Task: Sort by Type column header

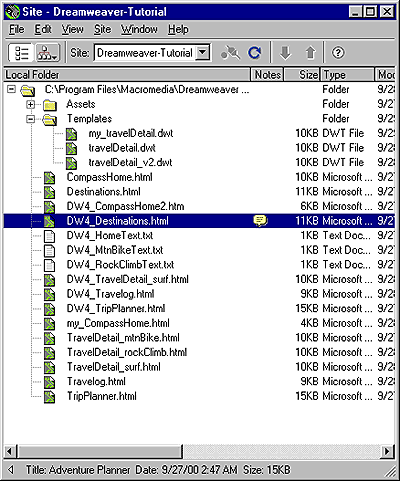Action: (x=347, y=75)
